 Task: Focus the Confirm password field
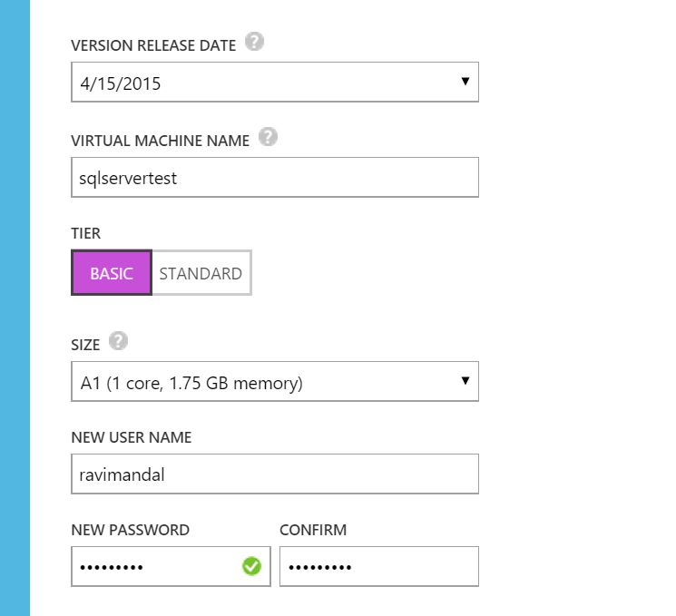point(378,567)
